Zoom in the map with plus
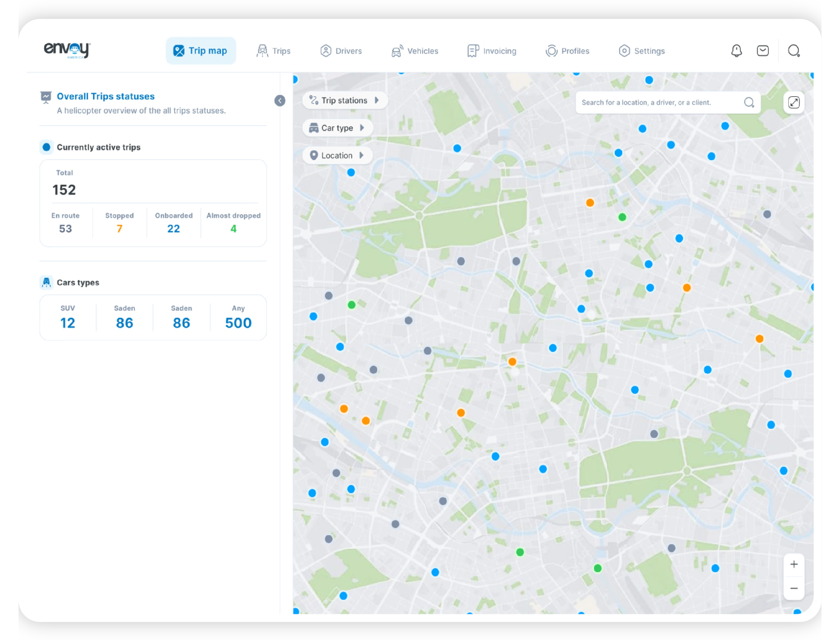The height and width of the screenshot is (640, 840). point(793,564)
